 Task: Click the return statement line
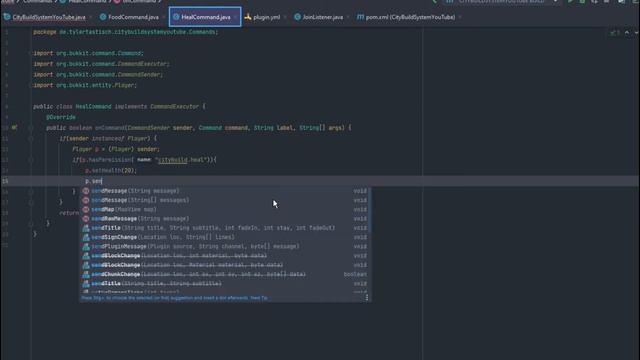coord(69,213)
